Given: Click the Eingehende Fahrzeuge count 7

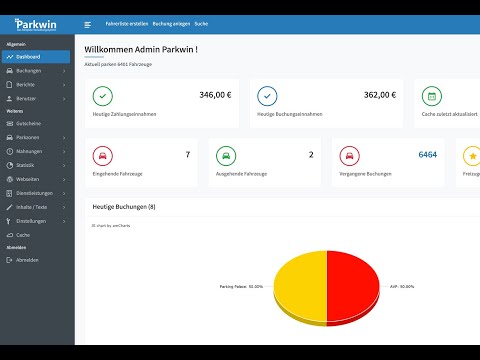Looking at the screenshot, I should pyautogui.click(x=188, y=155).
